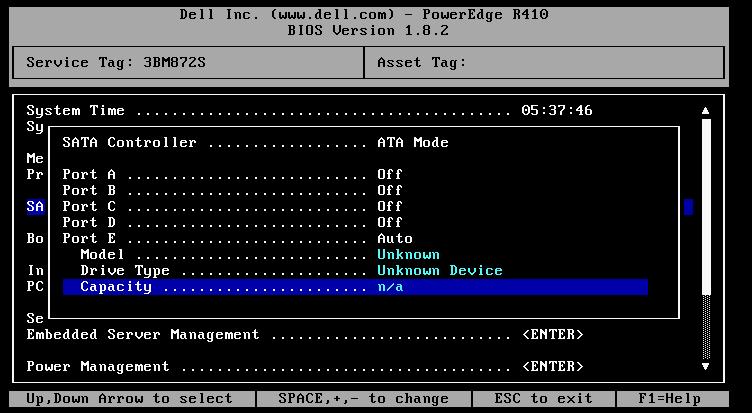This screenshot has height=413, width=752.
Task: Select the highlighted Capacity n/a row
Action: pyautogui.click(x=355, y=287)
